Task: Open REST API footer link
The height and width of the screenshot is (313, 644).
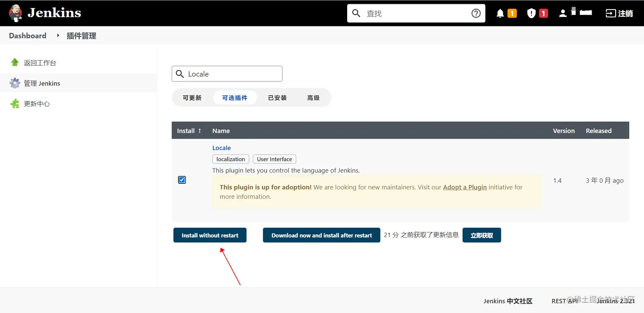Action: pyautogui.click(x=565, y=301)
